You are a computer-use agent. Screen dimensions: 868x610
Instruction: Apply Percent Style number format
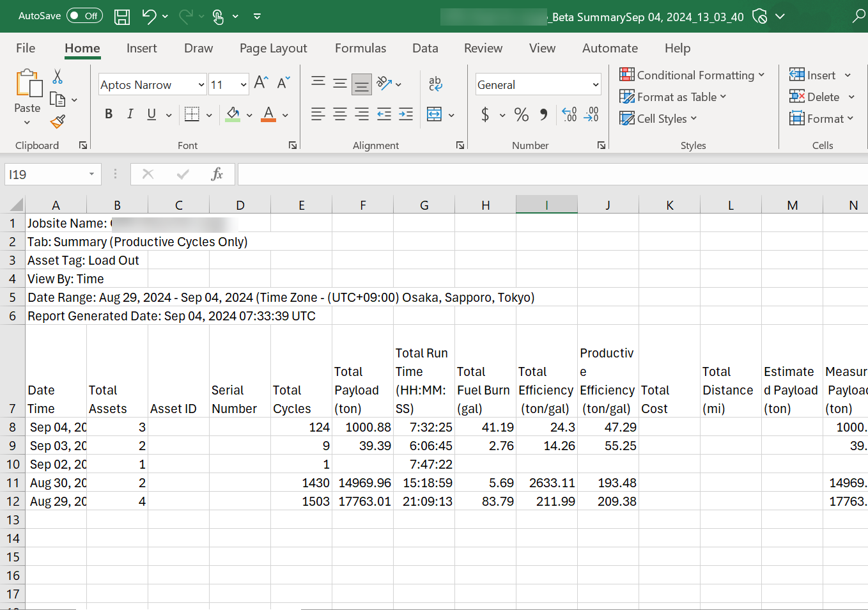[x=522, y=114]
